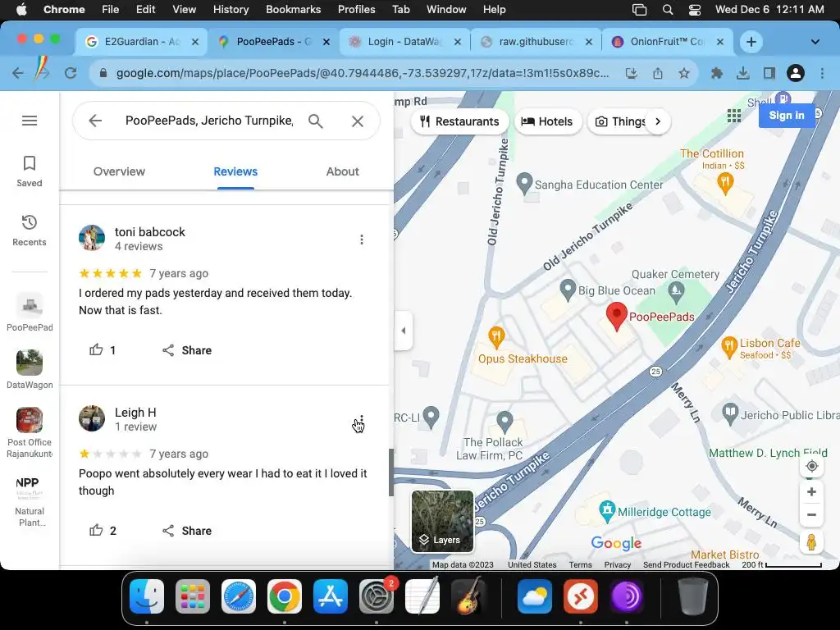Show your location on map
This screenshot has width=840, height=630.
[x=811, y=466]
